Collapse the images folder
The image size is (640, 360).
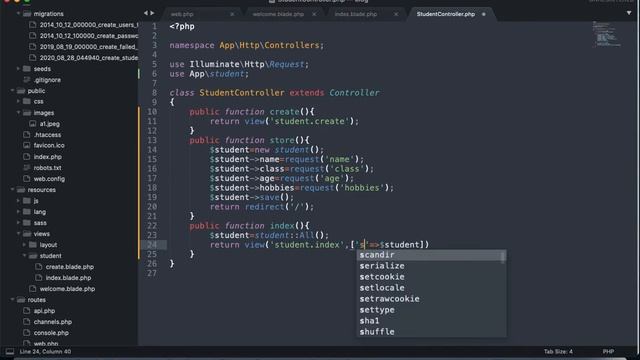coord(18,113)
